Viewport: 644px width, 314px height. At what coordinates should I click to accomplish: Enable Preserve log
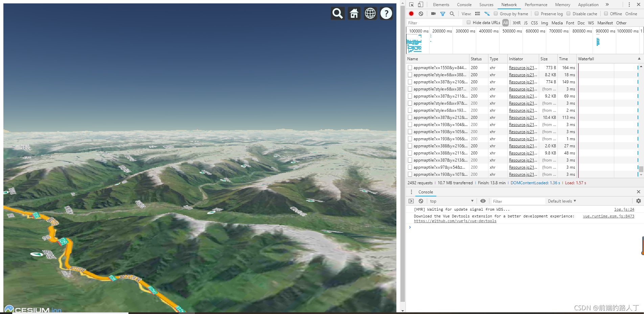click(536, 13)
